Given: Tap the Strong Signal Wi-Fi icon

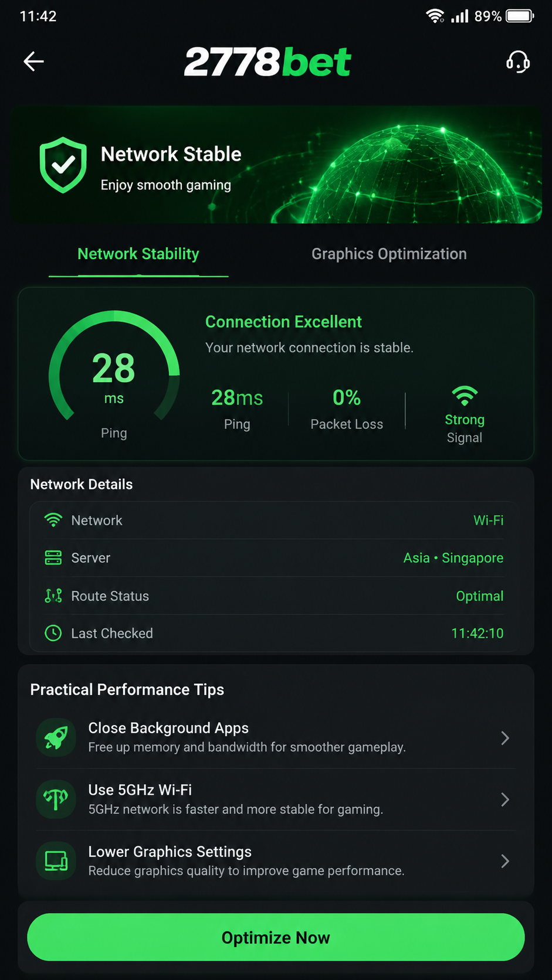Looking at the screenshot, I should 465,396.
